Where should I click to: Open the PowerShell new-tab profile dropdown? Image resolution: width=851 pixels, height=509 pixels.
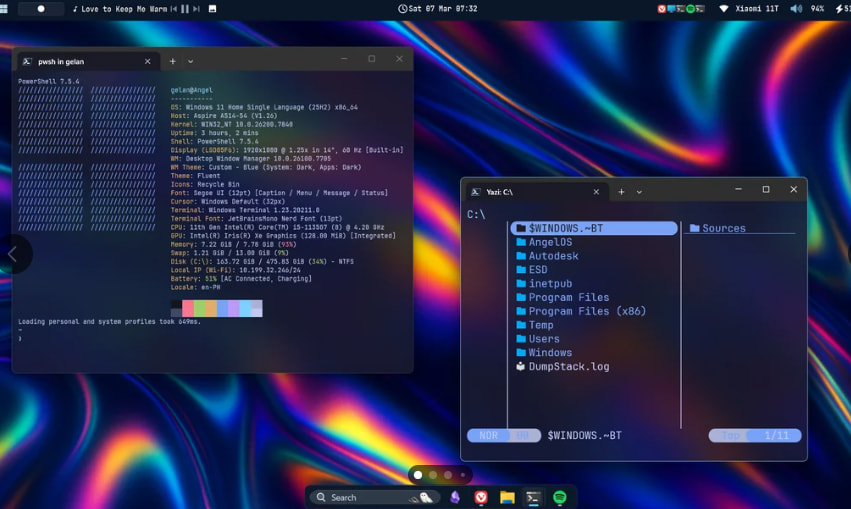click(x=191, y=61)
